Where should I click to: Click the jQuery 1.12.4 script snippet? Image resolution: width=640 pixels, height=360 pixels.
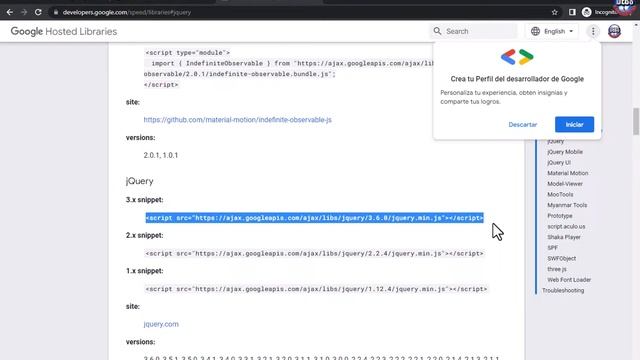[316, 289]
